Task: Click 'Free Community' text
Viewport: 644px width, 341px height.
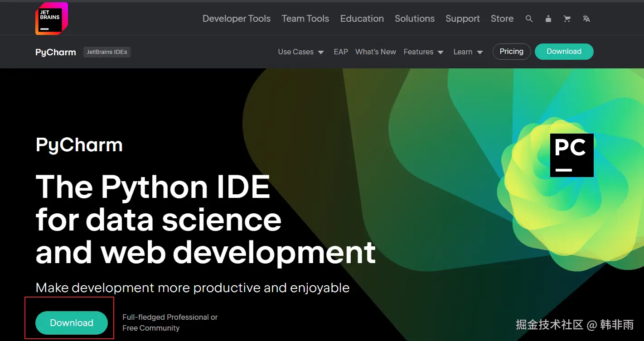Action: (151, 328)
